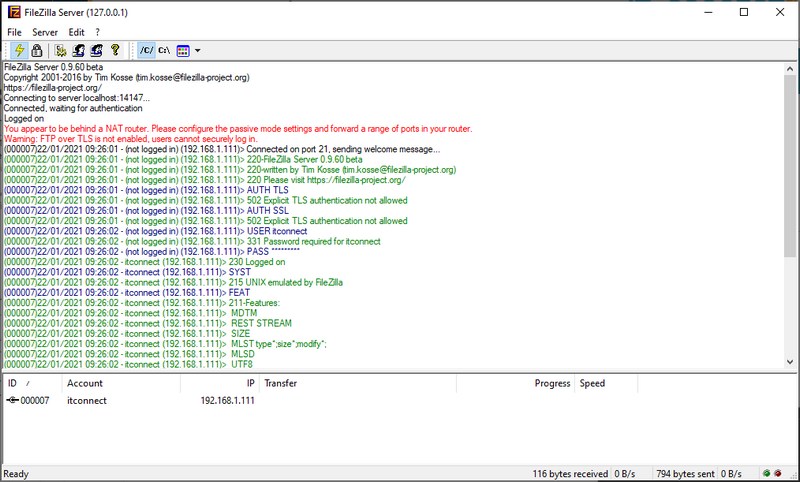The height and width of the screenshot is (482, 800).
Task: Open the Groups editor toolbar icon
Action: 97,50
